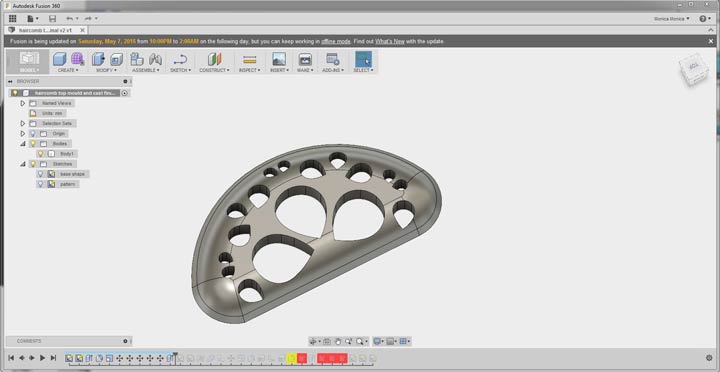Open the SKETCH menu

[180, 70]
